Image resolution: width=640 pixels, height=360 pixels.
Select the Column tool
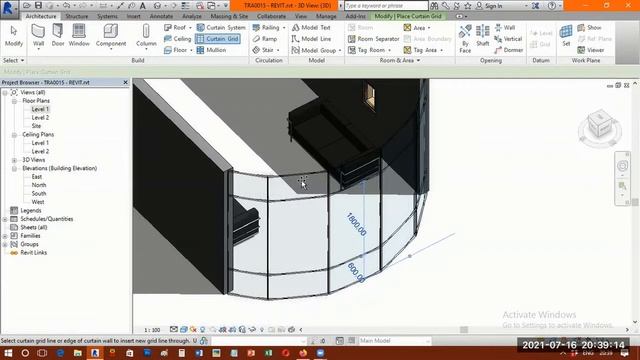click(x=146, y=36)
